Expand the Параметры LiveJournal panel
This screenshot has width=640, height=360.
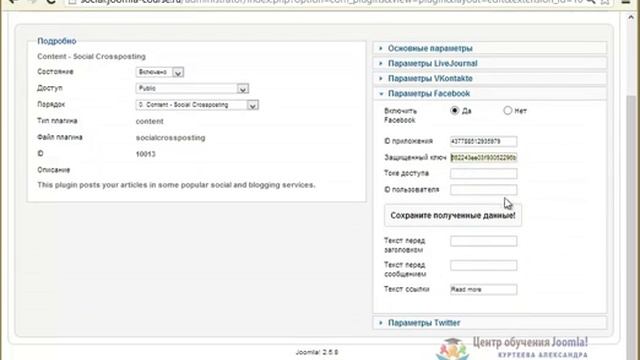coord(490,63)
